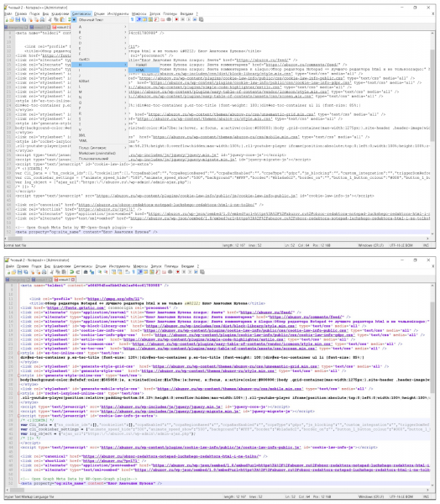
Task: Expand the 'J' languages submenu
Action: coord(100,76)
